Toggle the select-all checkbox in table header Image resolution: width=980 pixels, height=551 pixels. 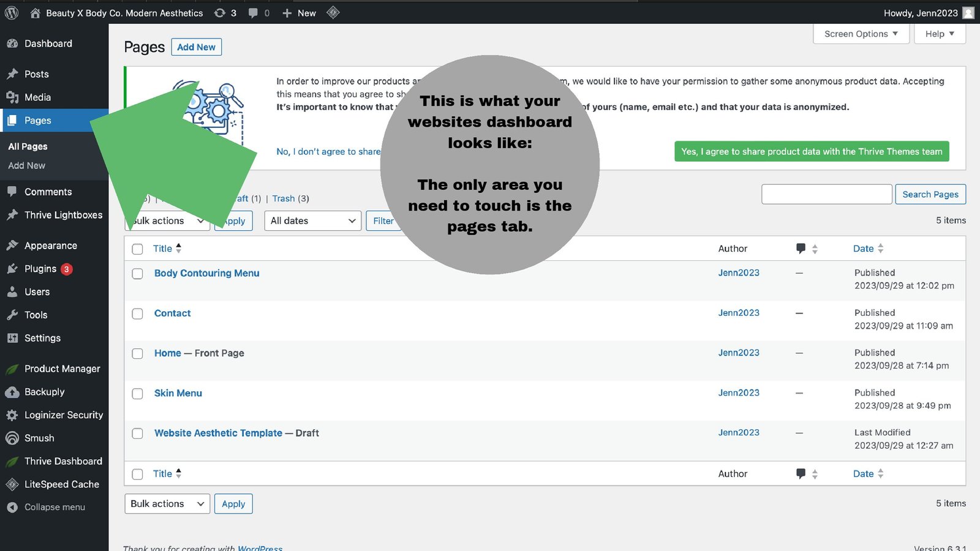(138, 249)
